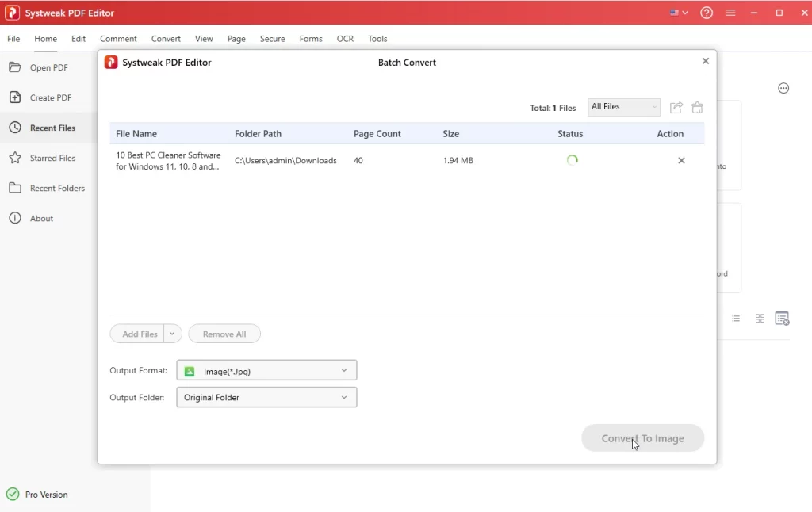The width and height of the screenshot is (812, 512).
Task: Switch to list view icon
Action: coord(736,319)
